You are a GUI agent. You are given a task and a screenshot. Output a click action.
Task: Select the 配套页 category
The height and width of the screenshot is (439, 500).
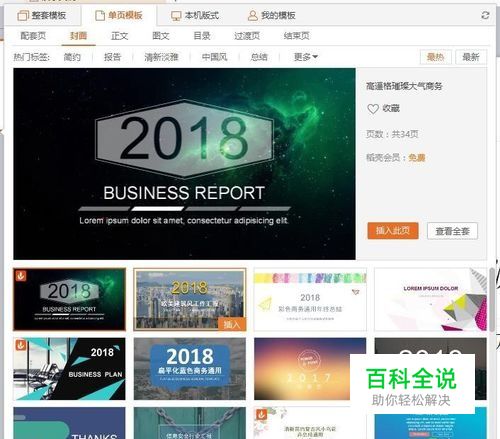click(33, 36)
